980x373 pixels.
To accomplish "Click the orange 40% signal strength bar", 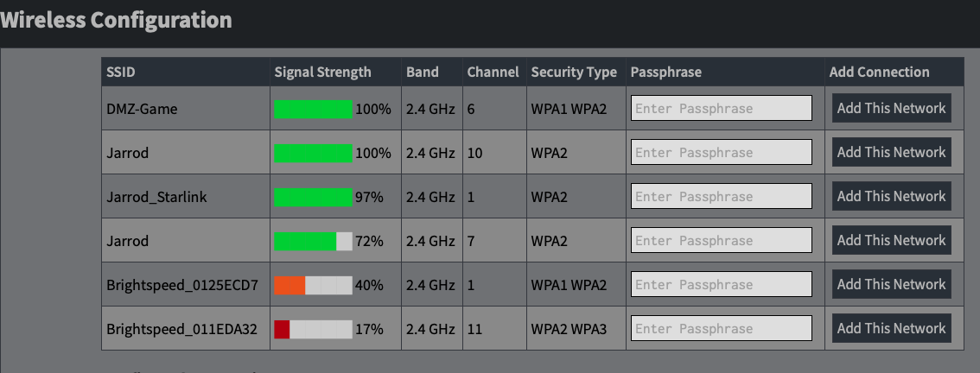I will [313, 285].
